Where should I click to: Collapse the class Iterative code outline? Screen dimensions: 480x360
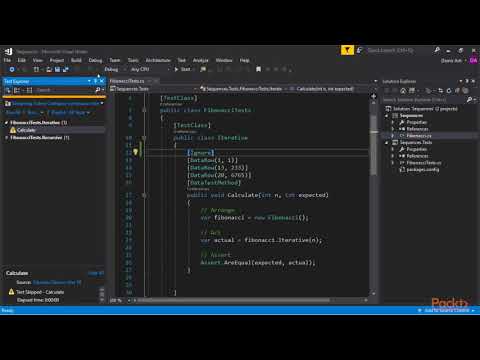coord(144,138)
